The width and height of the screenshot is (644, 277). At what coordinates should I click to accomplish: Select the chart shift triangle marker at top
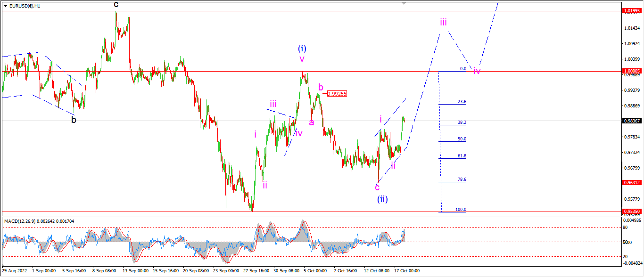click(x=404, y=3)
